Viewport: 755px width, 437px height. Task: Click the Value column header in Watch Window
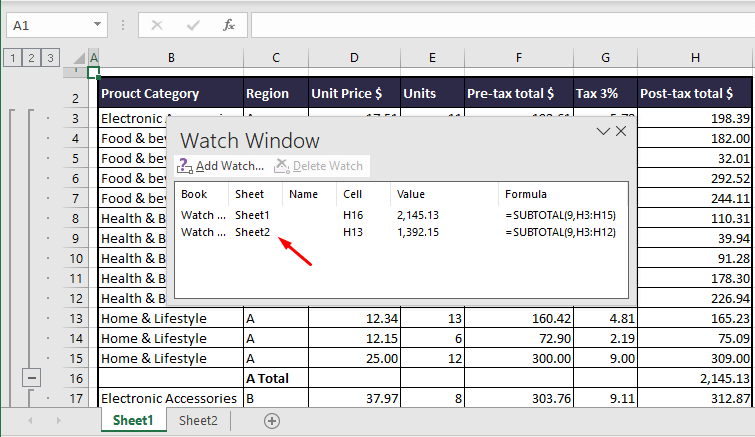(411, 194)
